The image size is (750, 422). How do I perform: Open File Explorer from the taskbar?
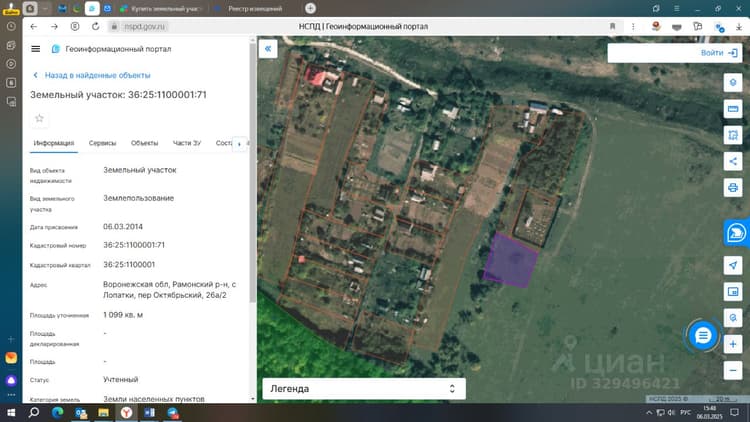tap(103, 412)
